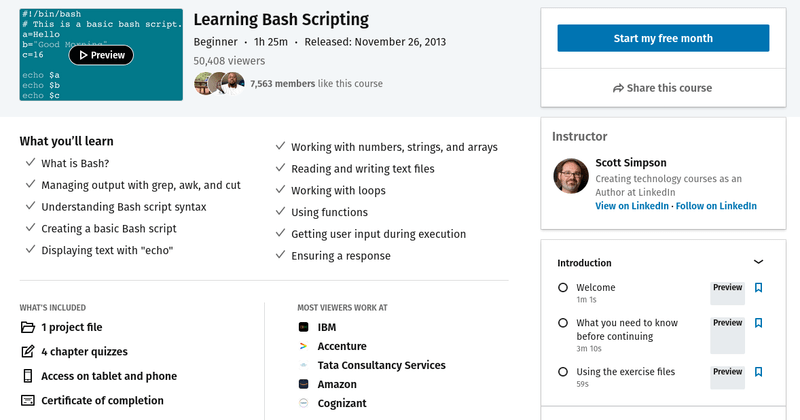This screenshot has width=800, height=420.
Task: Click Follow on LinkedIn link
Action: click(716, 206)
